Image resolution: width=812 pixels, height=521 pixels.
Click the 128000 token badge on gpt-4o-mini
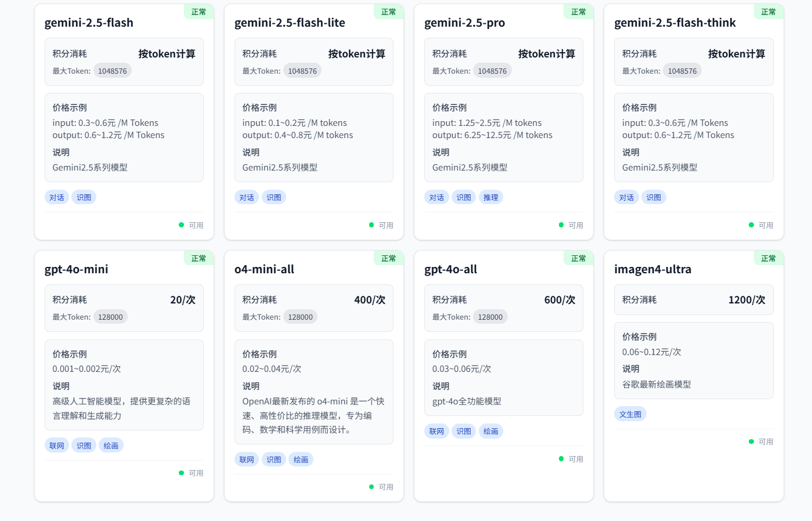click(110, 317)
